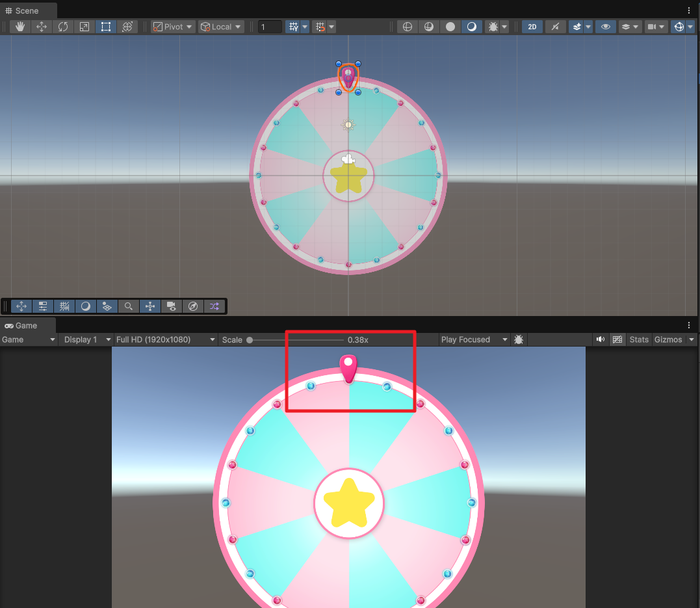The image size is (700, 608).
Task: Open the Local/Global handle rotation dropdown
Action: (x=220, y=27)
